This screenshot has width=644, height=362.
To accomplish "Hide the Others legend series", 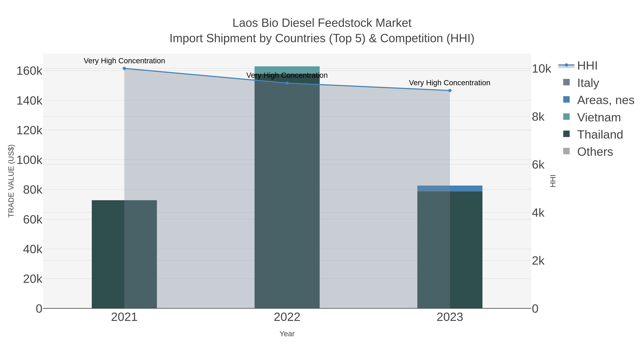I will 588,152.
